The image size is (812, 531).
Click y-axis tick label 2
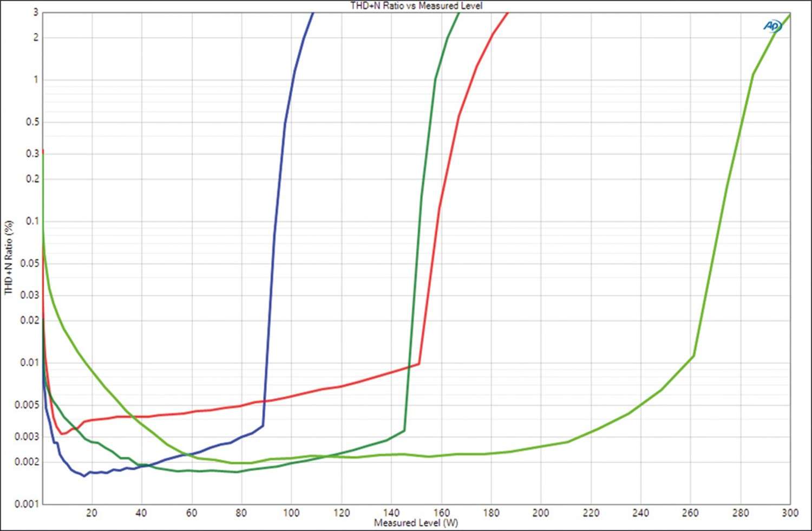36,37
